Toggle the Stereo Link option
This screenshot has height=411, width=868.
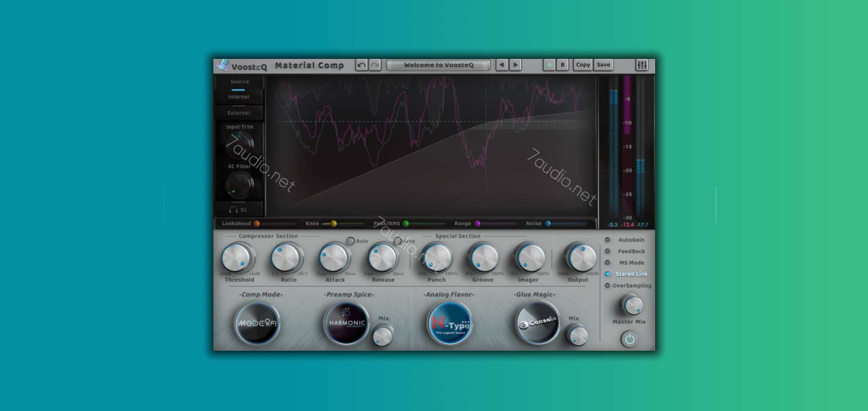(x=626, y=274)
